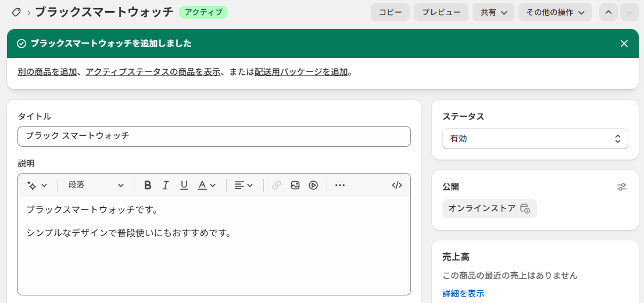Click the success checkmark icon in banner
This screenshot has width=644, height=303.
click(22, 44)
